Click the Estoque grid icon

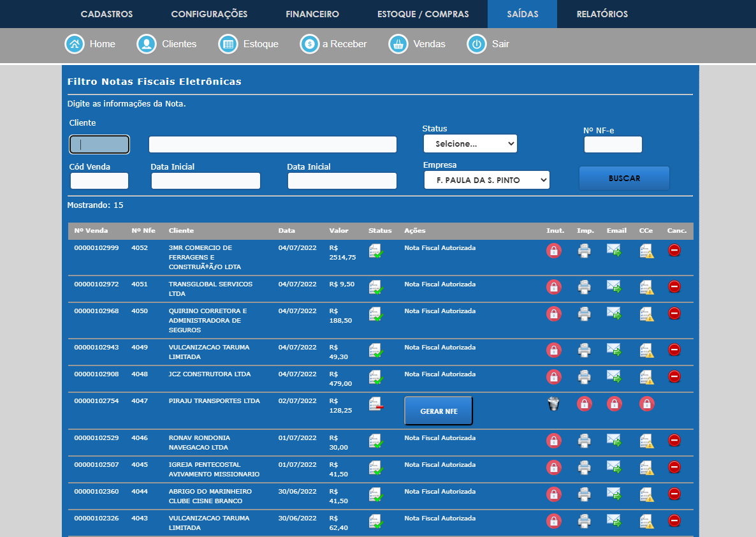click(x=228, y=44)
